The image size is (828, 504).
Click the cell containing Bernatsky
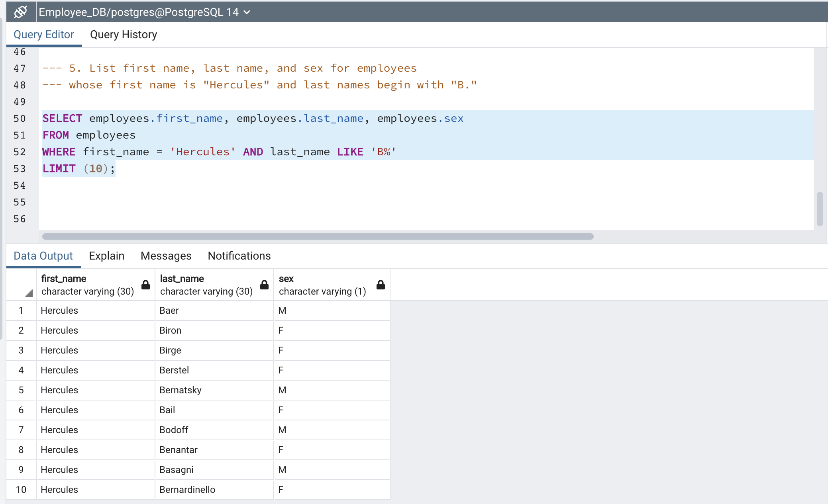(x=214, y=390)
